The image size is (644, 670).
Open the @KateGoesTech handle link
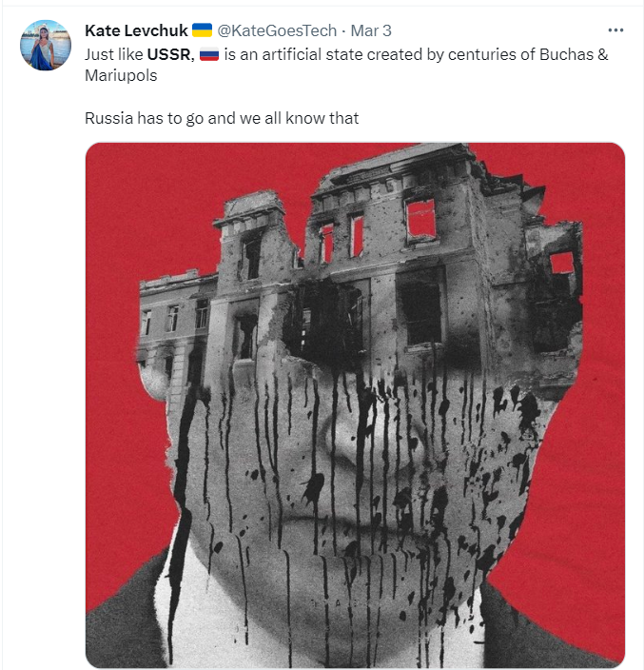point(277,30)
